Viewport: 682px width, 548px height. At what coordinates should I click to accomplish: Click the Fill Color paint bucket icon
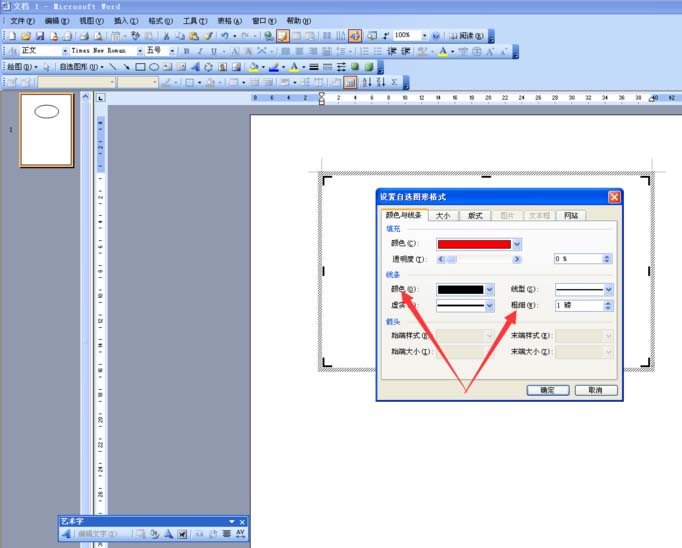pos(253,67)
